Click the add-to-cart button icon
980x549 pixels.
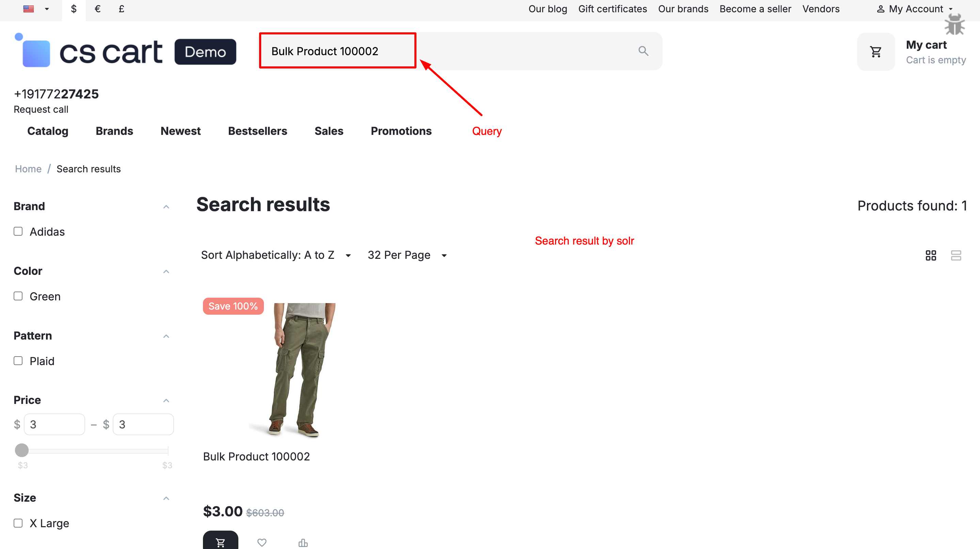point(220,542)
